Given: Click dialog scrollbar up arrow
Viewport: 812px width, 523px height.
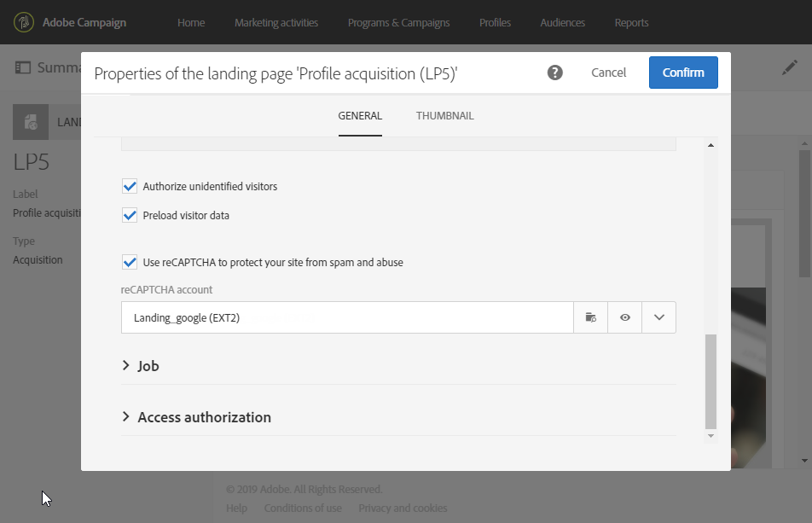Looking at the screenshot, I should [710, 145].
